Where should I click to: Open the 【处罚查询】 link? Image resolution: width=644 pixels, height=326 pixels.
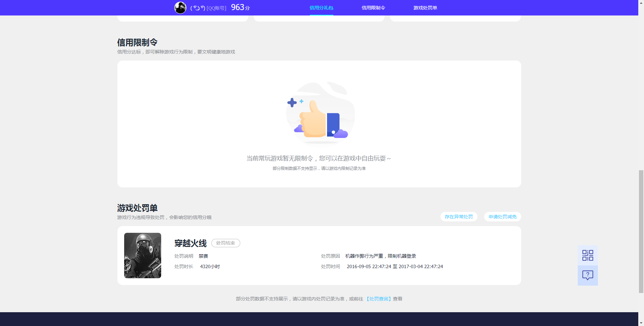tap(379, 299)
